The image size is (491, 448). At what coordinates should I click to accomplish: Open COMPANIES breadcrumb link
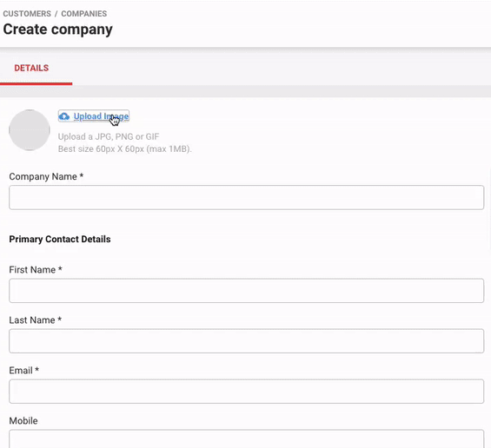(84, 14)
